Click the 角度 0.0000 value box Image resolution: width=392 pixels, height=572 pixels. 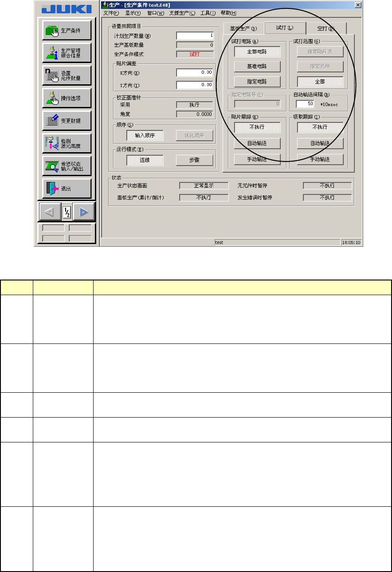[x=195, y=114]
